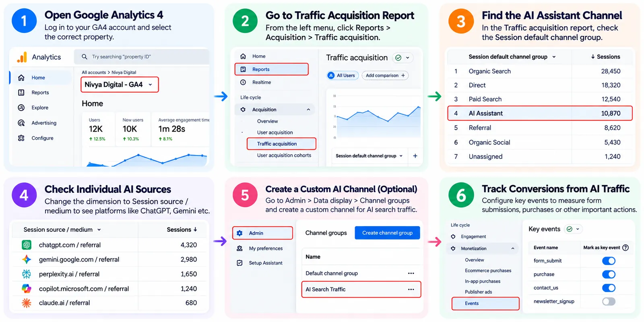
Task: Click the Gemini icon in the gemini.google.com row
Action: (27, 260)
